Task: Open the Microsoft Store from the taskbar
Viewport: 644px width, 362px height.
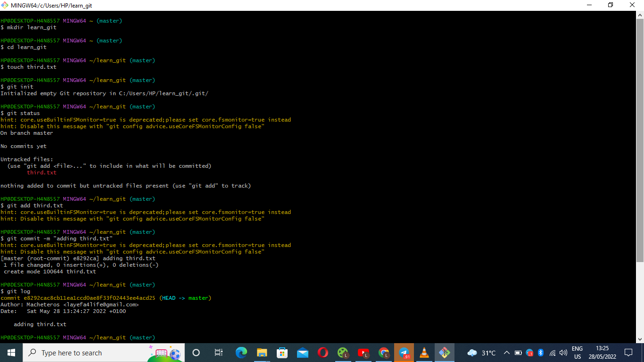Action: [x=282, y=353]
